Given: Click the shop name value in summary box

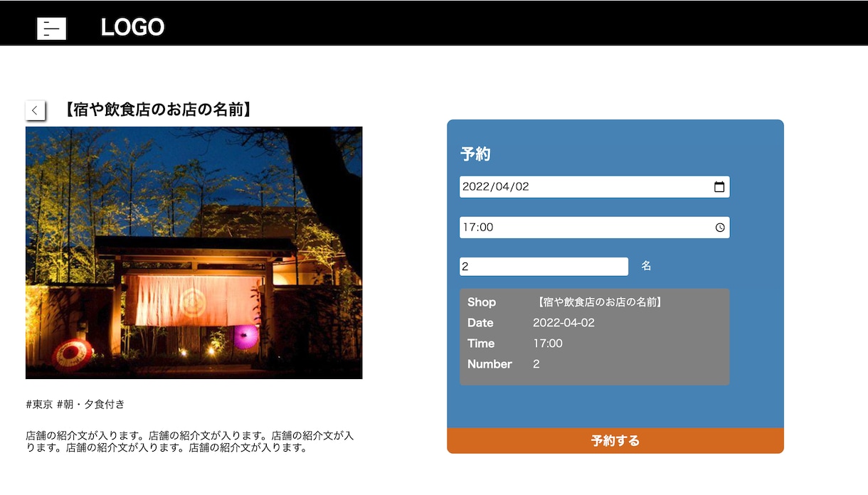Looking at the screenshot, I should [x=599, y=302].
